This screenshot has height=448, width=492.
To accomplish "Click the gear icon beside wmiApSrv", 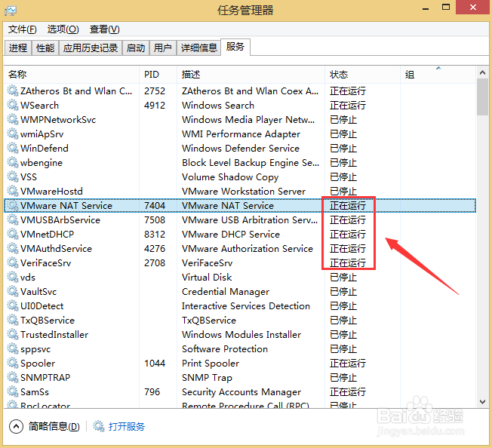I will pyautogui.click(x=13, y=133).
